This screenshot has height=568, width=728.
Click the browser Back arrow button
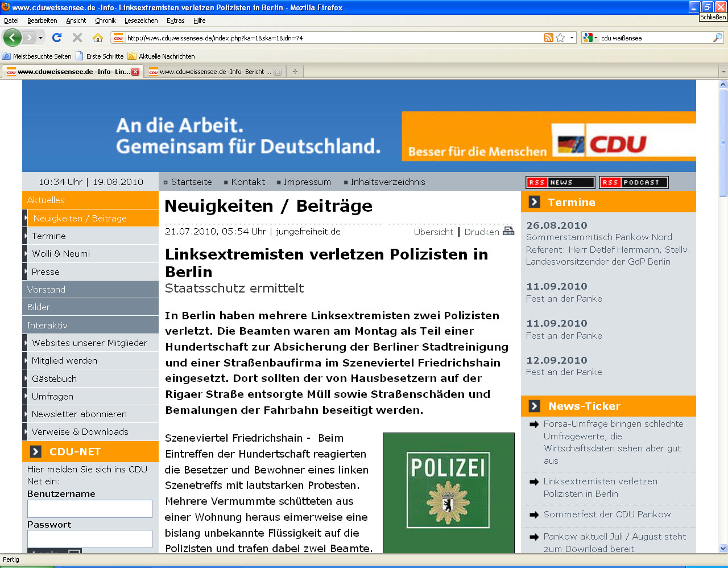pyautogui.click(x=12, y=38)
